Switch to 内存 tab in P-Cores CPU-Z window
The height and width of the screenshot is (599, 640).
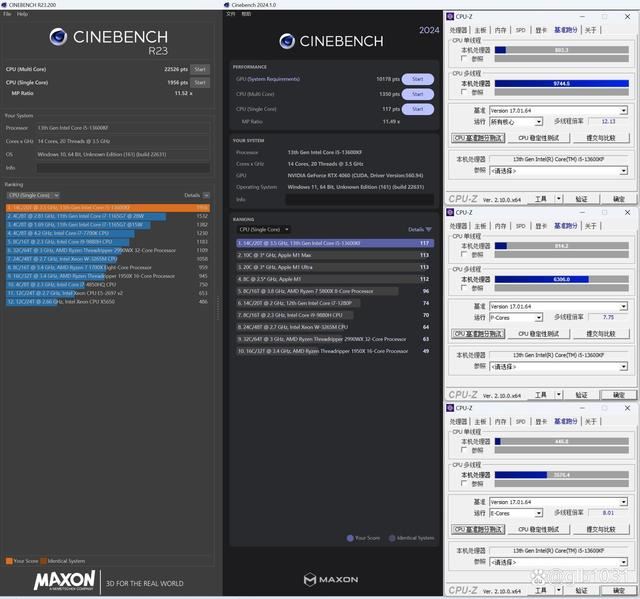500,226
